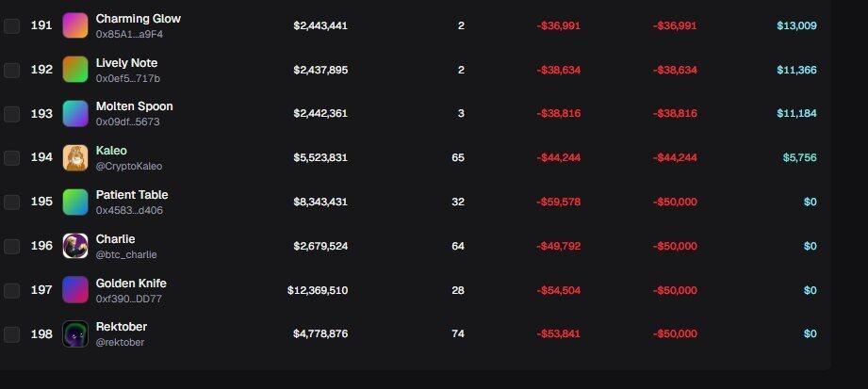Click Lively Note's orange-green avatar
The width and height of the screenshot is (868, 389).
pyautogui.click(x=75, y=70)
